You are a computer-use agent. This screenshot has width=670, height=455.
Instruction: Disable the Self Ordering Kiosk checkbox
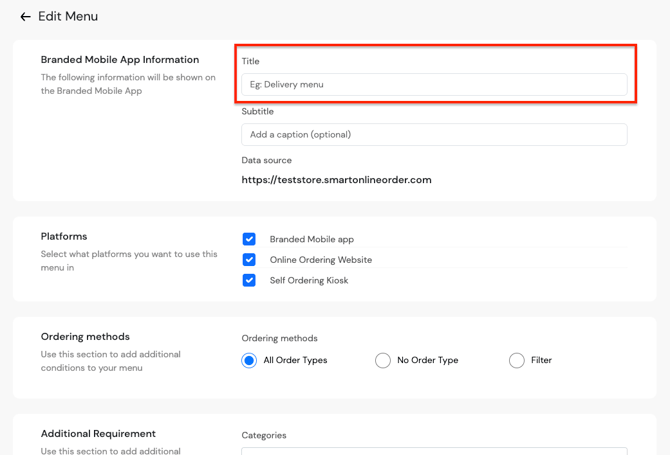(x=249, y=281)
